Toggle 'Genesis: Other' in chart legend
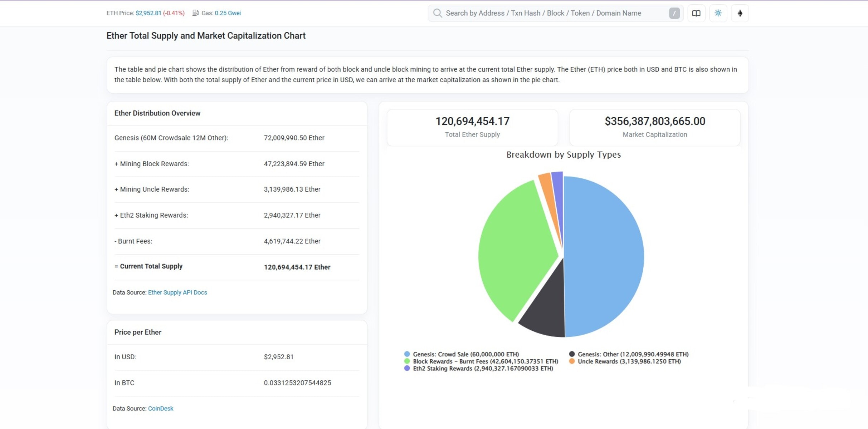Screen dimensions: 868x429 click(633, 354)
